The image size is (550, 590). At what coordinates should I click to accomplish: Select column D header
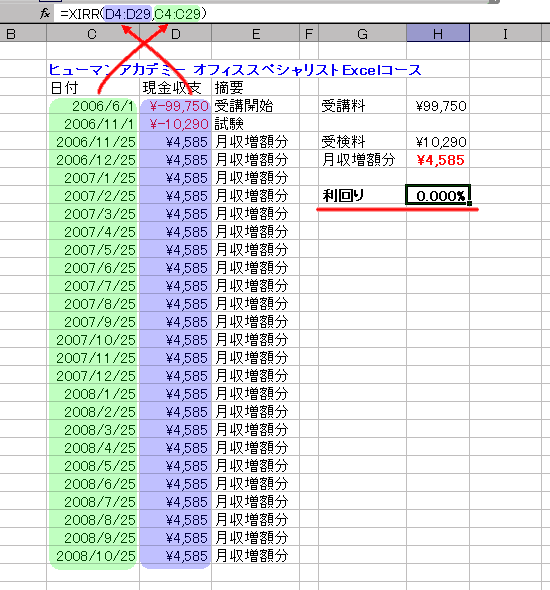(x=175, y=34)
